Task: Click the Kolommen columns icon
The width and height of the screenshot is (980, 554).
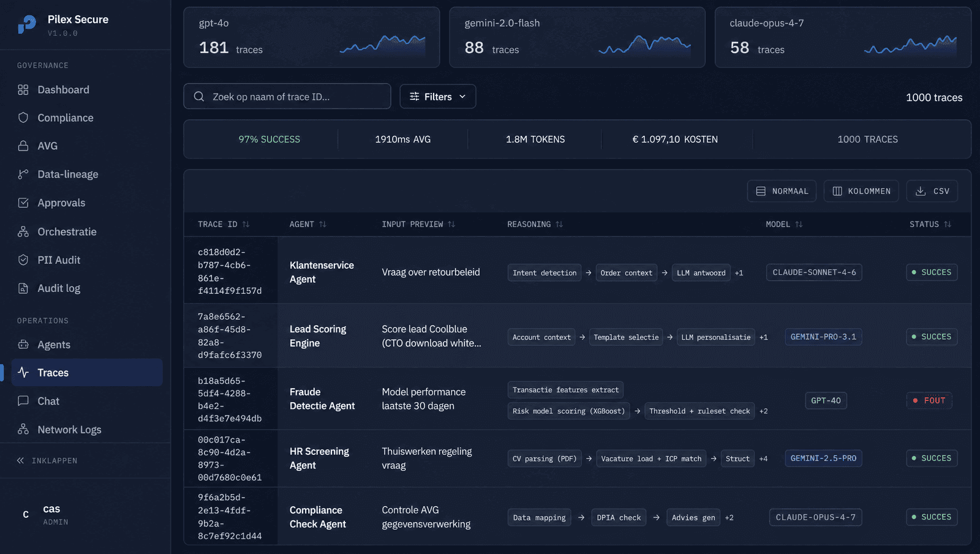Action: point(837,191)
